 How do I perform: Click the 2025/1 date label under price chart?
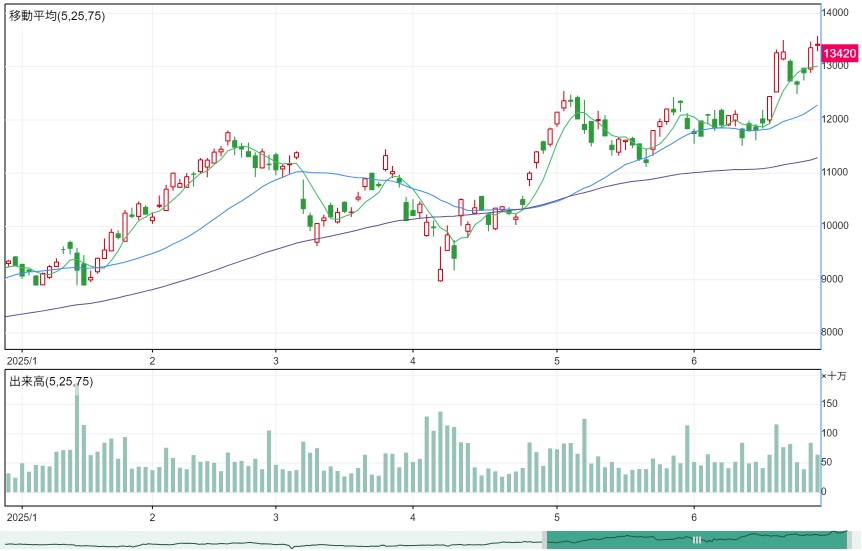point(21,361)
